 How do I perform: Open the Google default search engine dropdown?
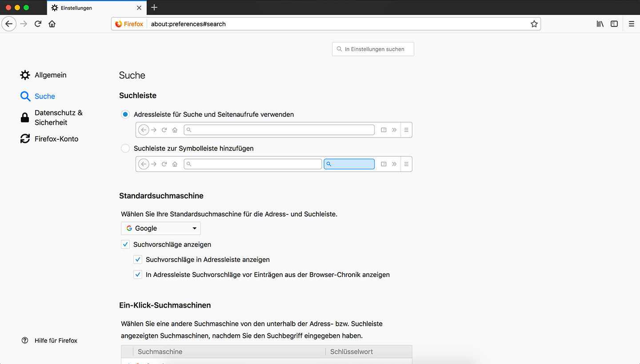(161, 228)
